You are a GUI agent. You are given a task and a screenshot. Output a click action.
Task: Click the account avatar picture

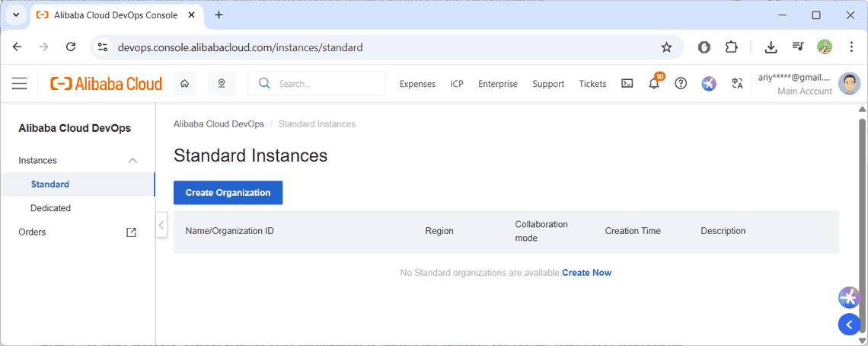pyautogui.click(x=849, y=84)
